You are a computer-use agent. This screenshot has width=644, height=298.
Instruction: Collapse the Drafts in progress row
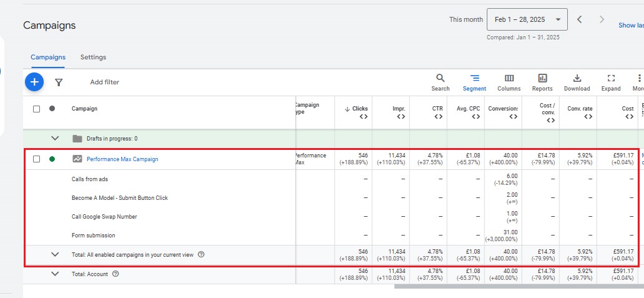55,139
